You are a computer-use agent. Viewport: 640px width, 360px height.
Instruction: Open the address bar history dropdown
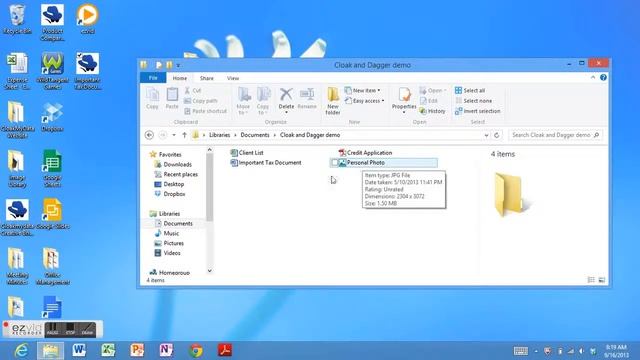pos(486,135)
